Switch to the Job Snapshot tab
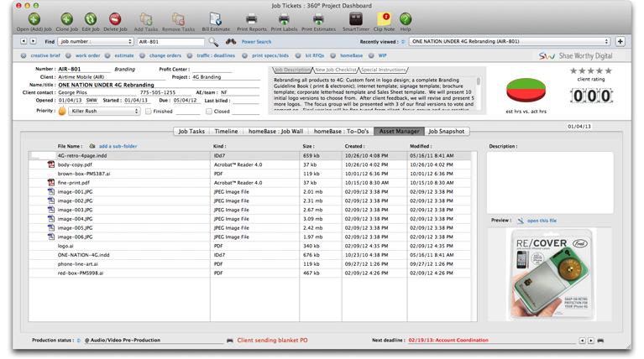 coord(446,132)
